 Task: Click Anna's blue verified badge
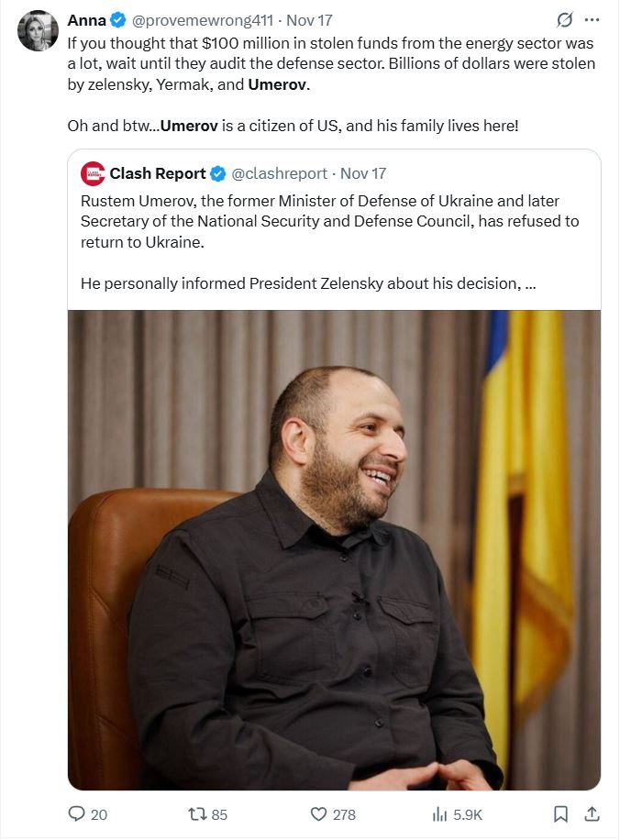tap(118, 20)
